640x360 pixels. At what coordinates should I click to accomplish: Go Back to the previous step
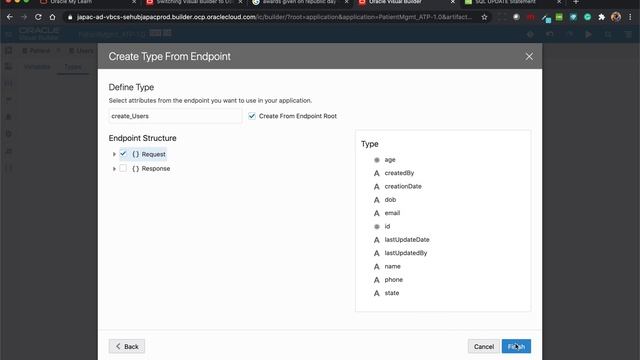point(127,346)
